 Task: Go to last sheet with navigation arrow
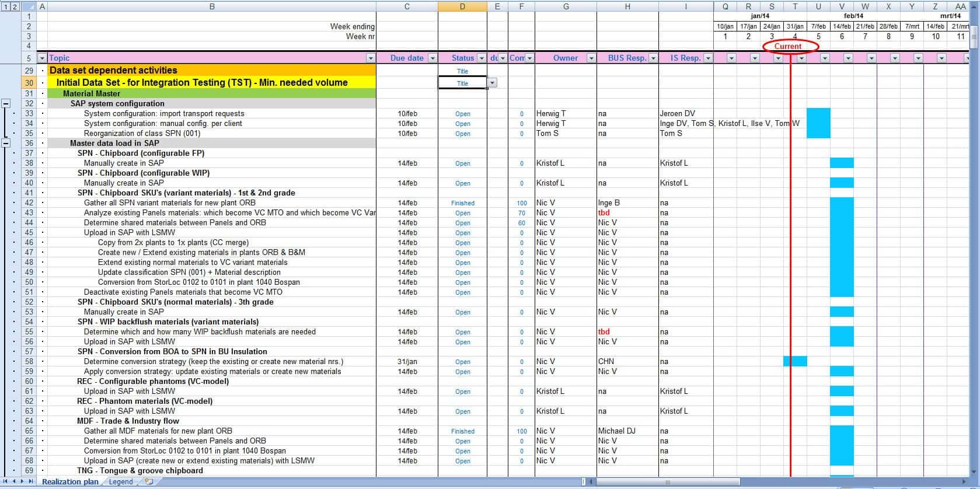click(31, 482)
